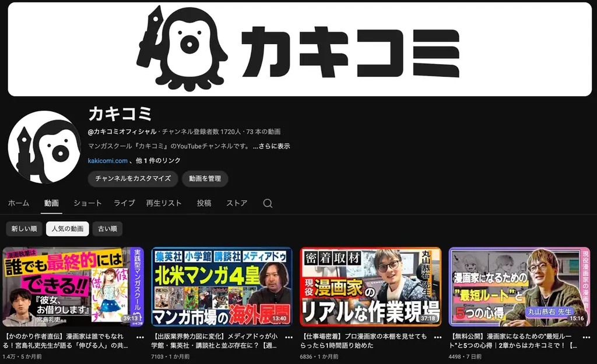This screenshot has height=364, width=597.
Task: Click the 6836・1 か月前 video stats
Action: point(319,357)
